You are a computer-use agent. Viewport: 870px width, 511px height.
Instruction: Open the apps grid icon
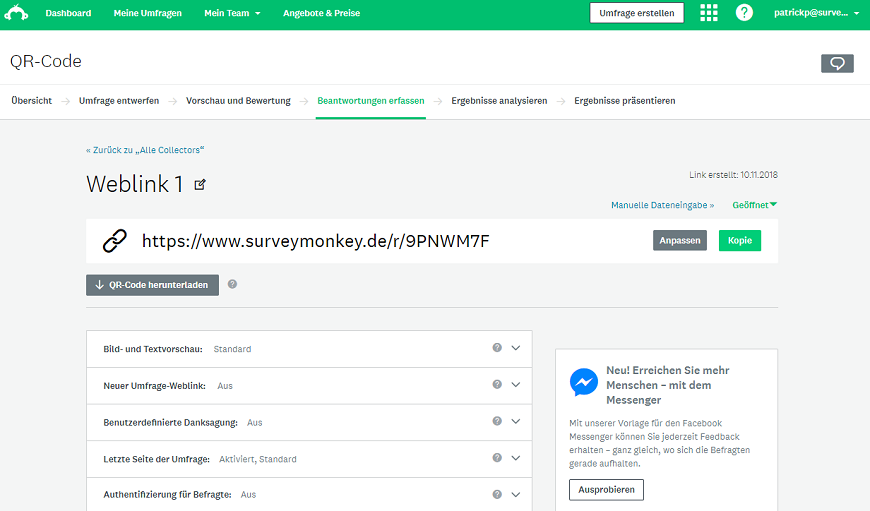[x=709, y=13]
